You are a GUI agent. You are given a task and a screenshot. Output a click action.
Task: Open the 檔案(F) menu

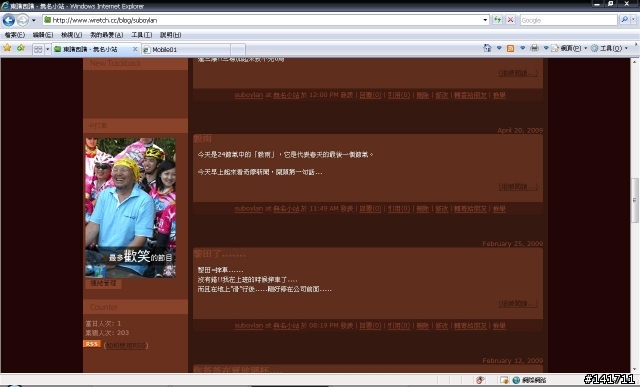click(x=15, y=35)
